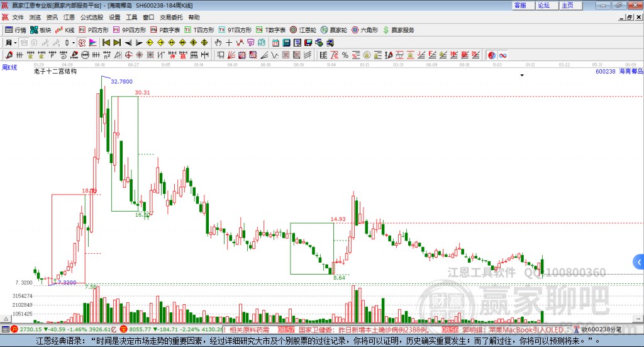Open the 公式选股 menu
Viewport: 644px width, 347px height.
point(92,17)
